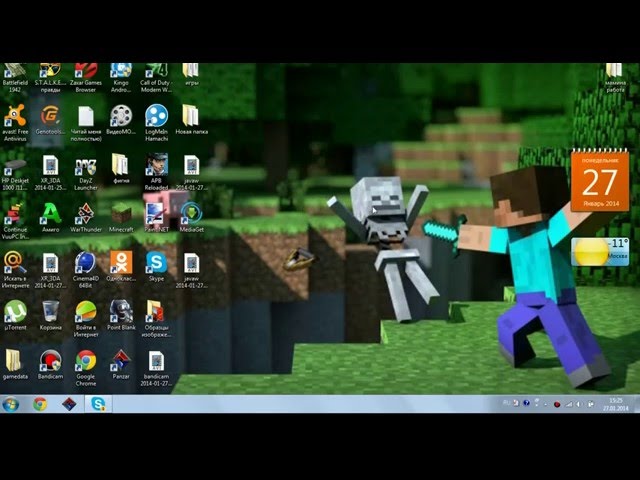The image size is (640, 480).
Task: Select the HP Deskjet 1000 shortcut
Action: pyautogui.click(x=15, y=173)
